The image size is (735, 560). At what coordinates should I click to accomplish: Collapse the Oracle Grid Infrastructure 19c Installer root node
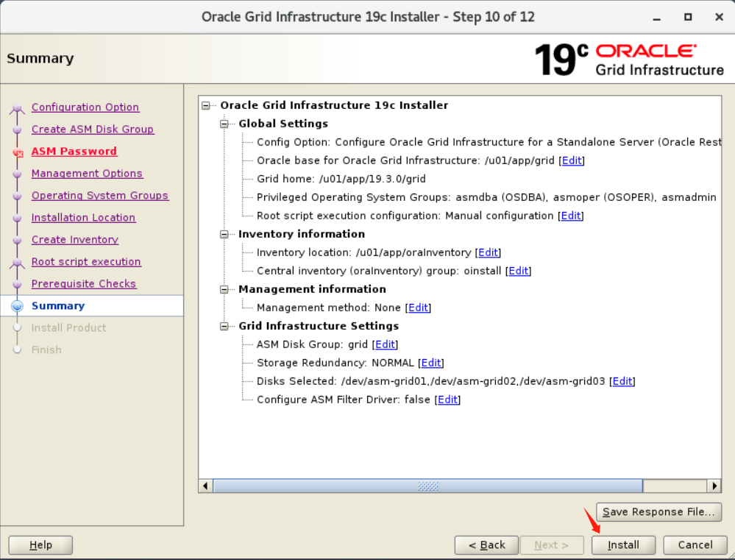206,105
